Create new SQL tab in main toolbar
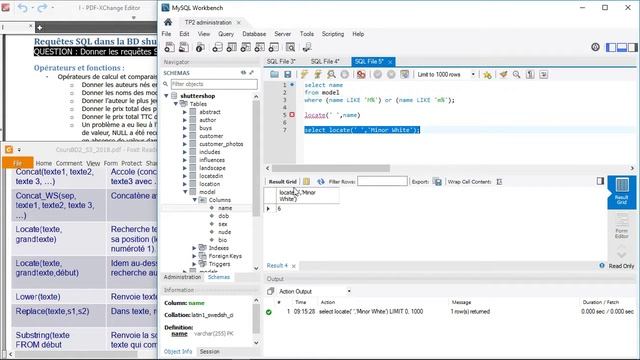This screenshot has width=640, height=360. pyautogui.click(x=170, y=47)
